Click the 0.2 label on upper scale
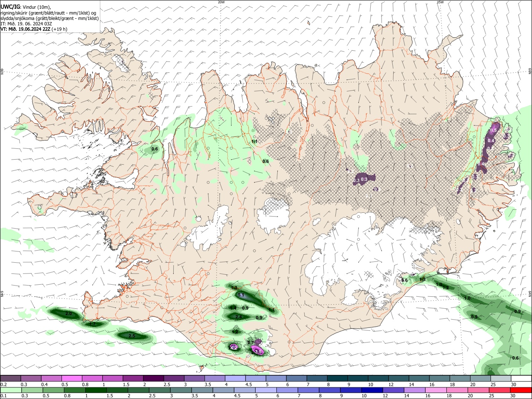The image size is (532, 399). click(x=3, y=384)
